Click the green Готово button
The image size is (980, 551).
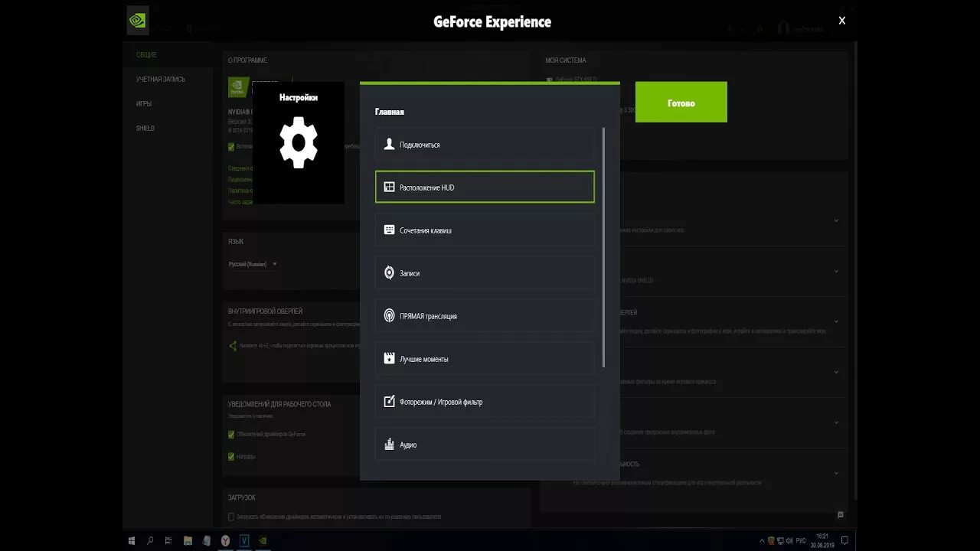681,103
